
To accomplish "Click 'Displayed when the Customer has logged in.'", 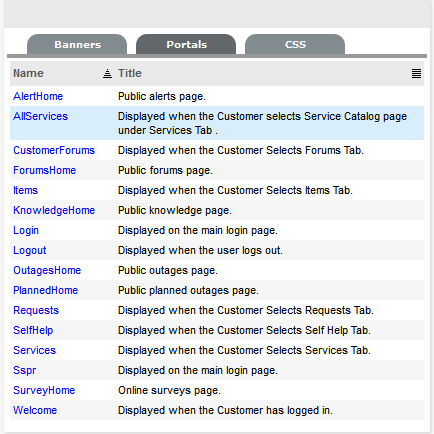I will (x=225, y=410).
